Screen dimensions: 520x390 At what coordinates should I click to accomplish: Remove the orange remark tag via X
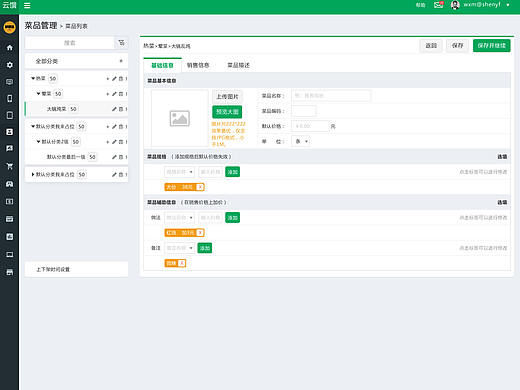point(182,263)
